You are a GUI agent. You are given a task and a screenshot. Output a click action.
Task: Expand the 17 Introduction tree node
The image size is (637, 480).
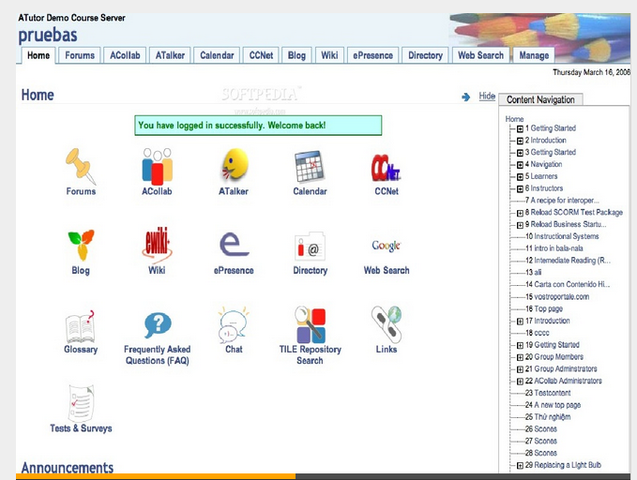(x=520, y=322)
